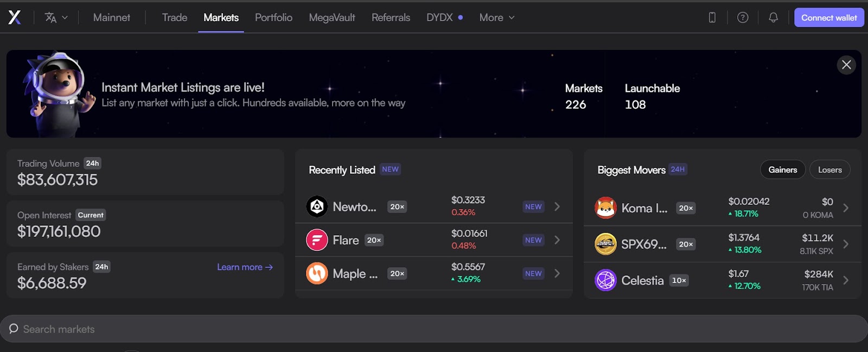Click the Learn more link

[x=245, y=267]
